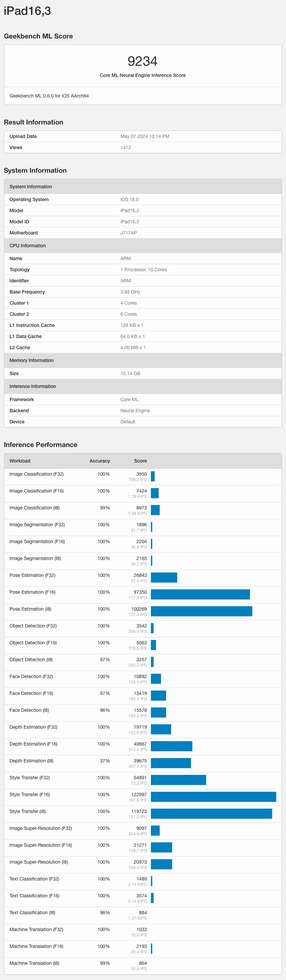Click the Pose Estimation (F16) score bar
286x980 pixels.
(200, 594)
